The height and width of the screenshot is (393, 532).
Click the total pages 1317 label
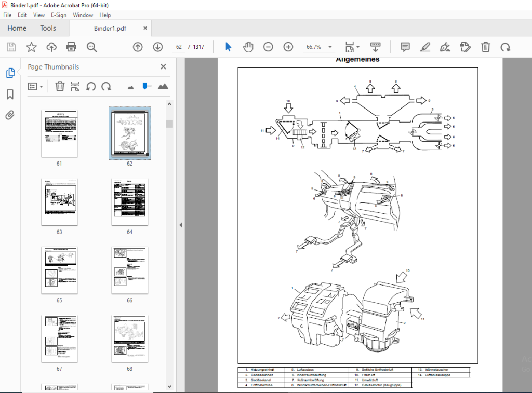pos(198,47)
